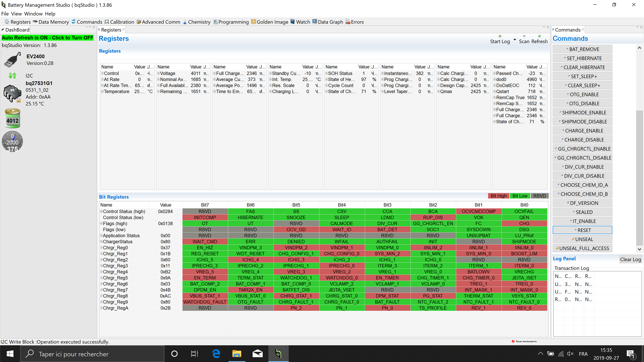Expand Chrgr_Reg5 row
This screenshot has height=362, width=644.
[101, 278]
